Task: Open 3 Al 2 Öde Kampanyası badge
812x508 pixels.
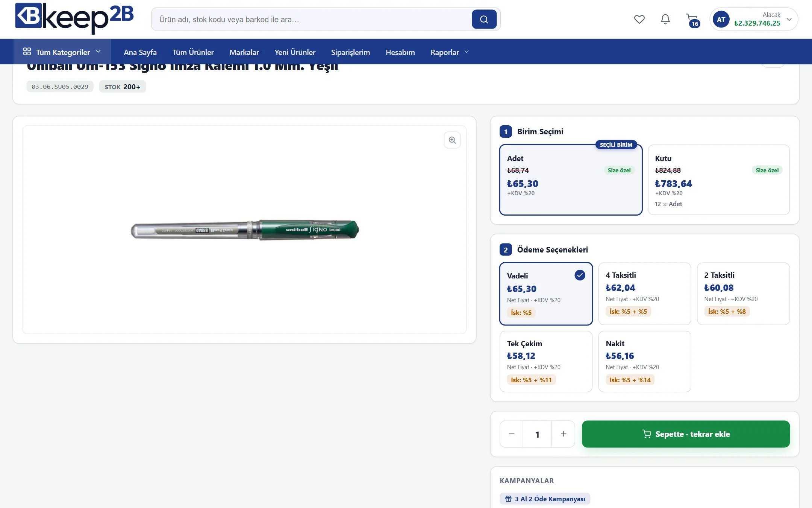Action: point(545,499)
